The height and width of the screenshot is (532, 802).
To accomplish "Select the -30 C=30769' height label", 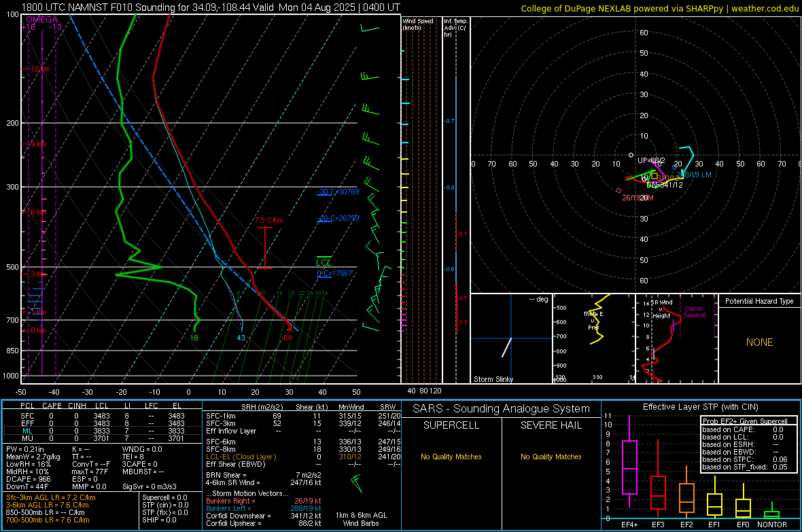I will [338, 192].
